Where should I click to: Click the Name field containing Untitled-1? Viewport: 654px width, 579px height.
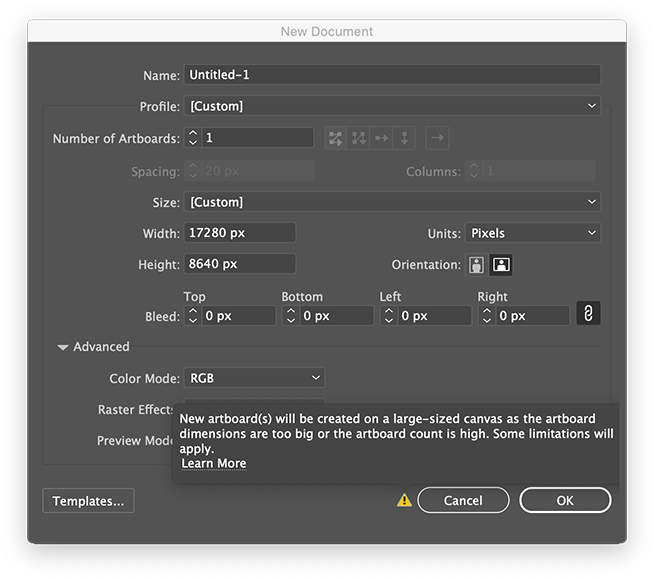(392, 75)
